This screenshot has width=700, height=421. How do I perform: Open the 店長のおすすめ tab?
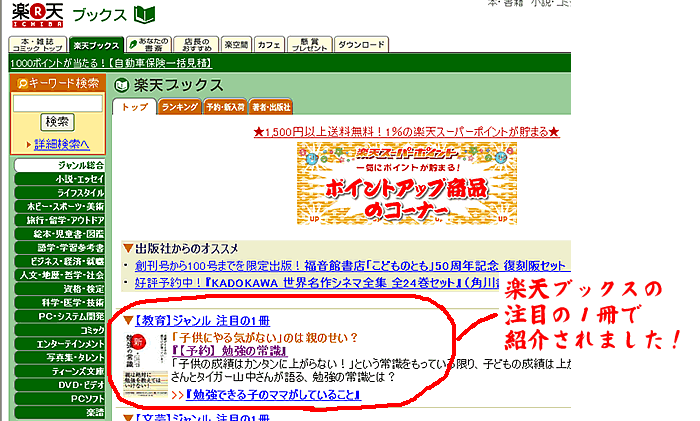coord(196,45)
